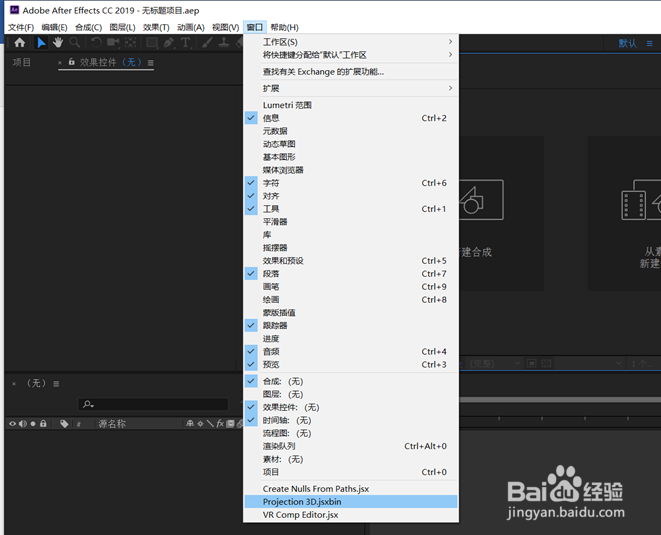The width and height of the screenshot is (661, 535).
Task: Open the Lumetri 范围 panel
Action: point(350,105)
